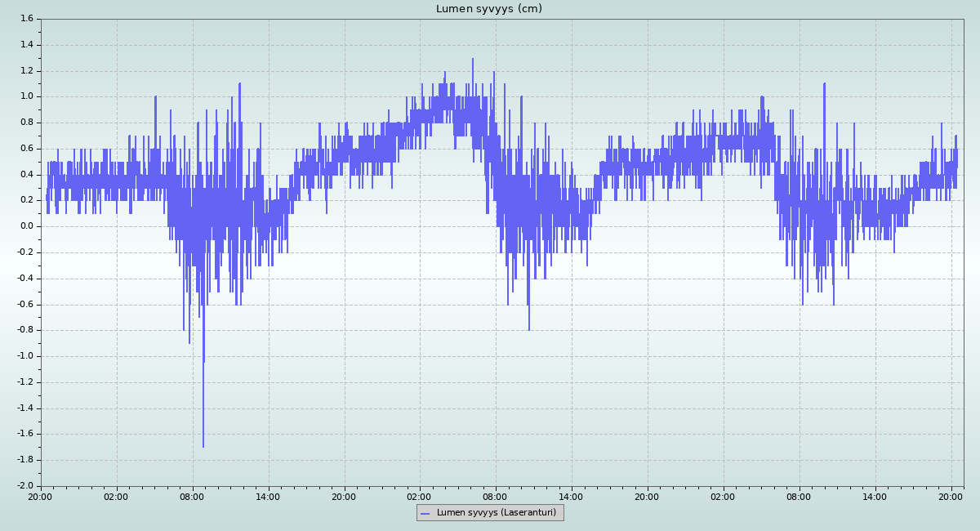Click the rightmost 20:00 time axis label
Image resolution: width=980 pixels, height=531 pixels.
[951, 496]
